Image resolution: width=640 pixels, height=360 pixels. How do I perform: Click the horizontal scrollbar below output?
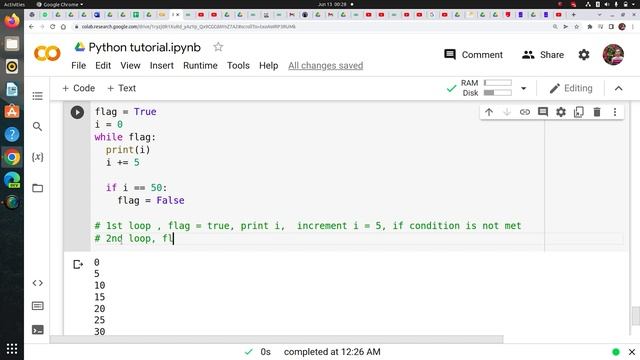click(276, 340)
